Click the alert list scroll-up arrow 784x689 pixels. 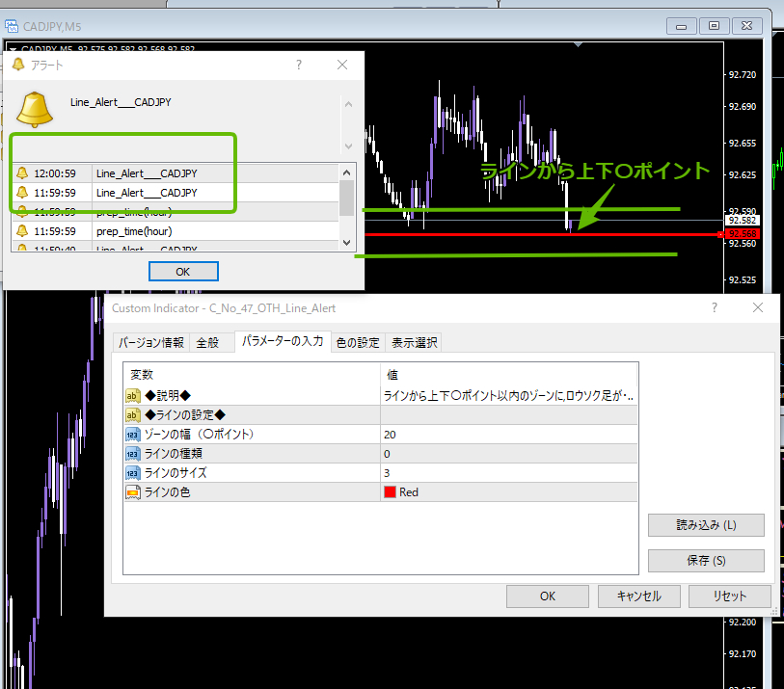coord(346,172)
